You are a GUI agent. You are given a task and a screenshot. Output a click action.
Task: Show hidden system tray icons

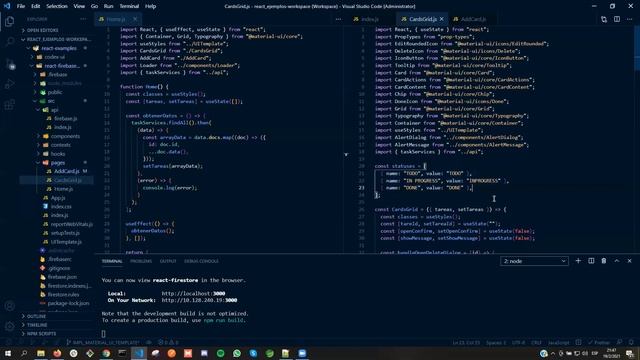point(553,353)
